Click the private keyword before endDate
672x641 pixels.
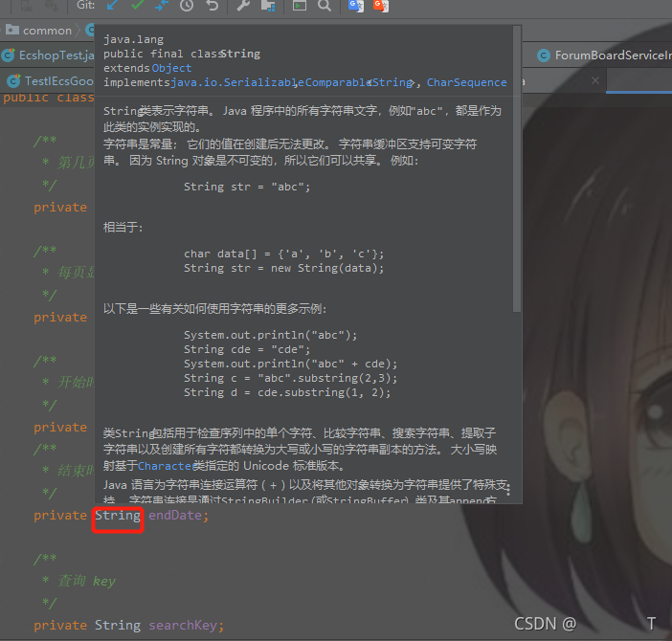pos(60,516)
